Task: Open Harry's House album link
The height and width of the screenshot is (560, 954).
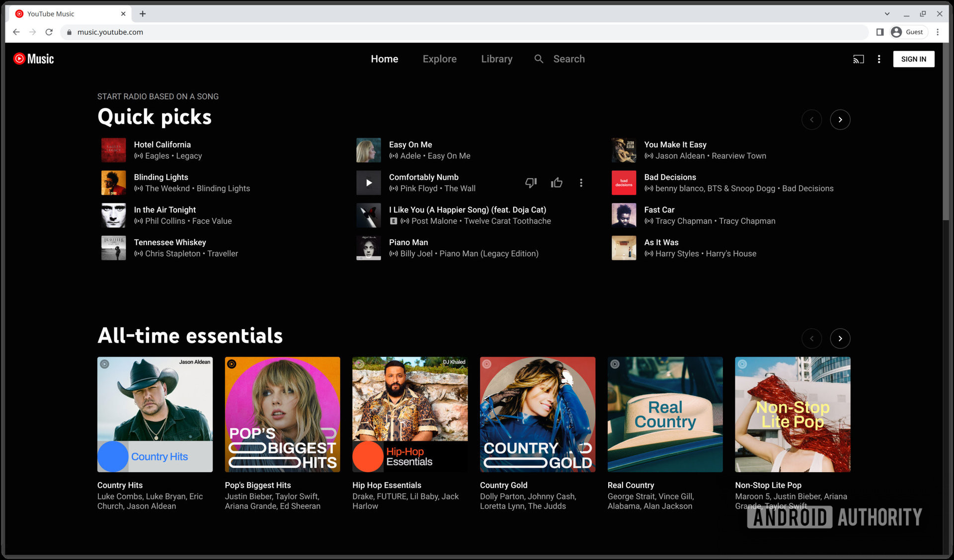Action: point(731,254)
